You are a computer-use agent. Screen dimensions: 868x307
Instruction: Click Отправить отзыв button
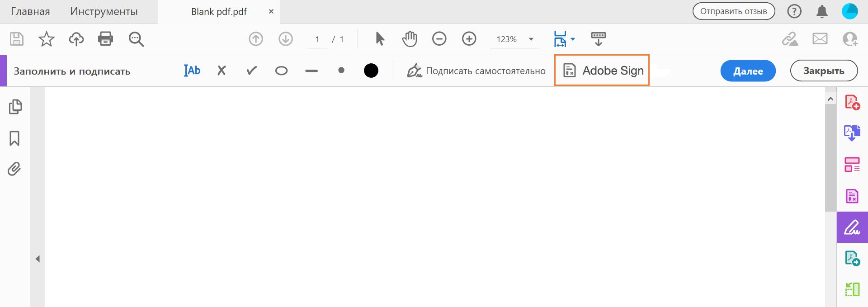tap(734, 11)
